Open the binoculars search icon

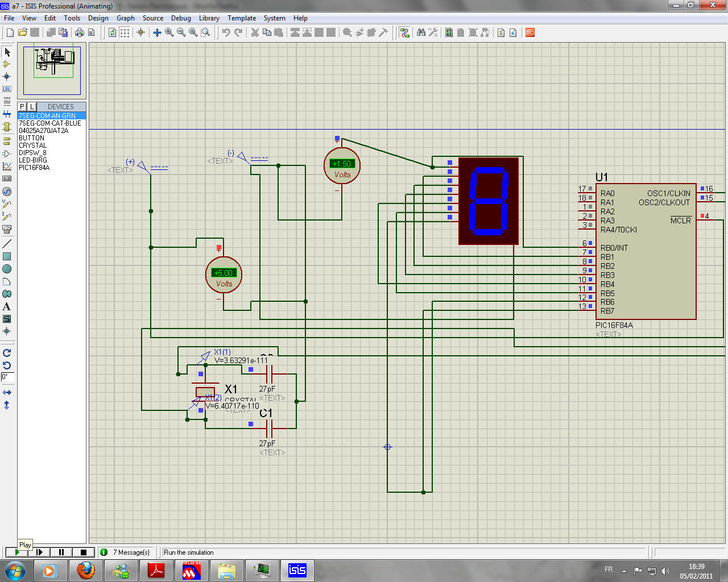(421, 32)
